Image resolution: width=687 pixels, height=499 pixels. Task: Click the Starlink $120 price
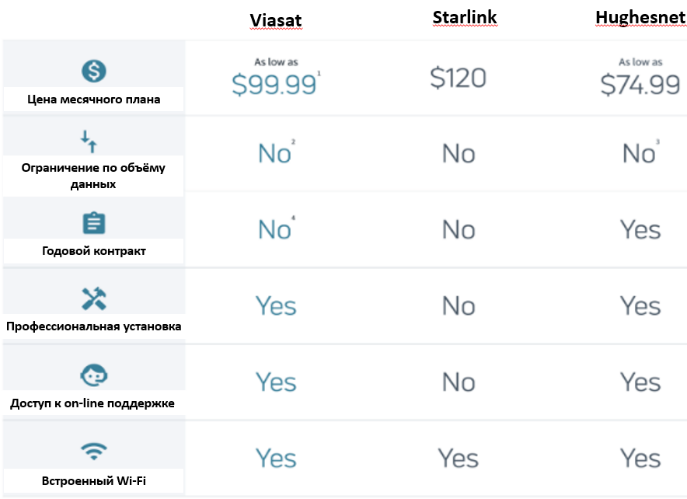(x=458, y=80)
